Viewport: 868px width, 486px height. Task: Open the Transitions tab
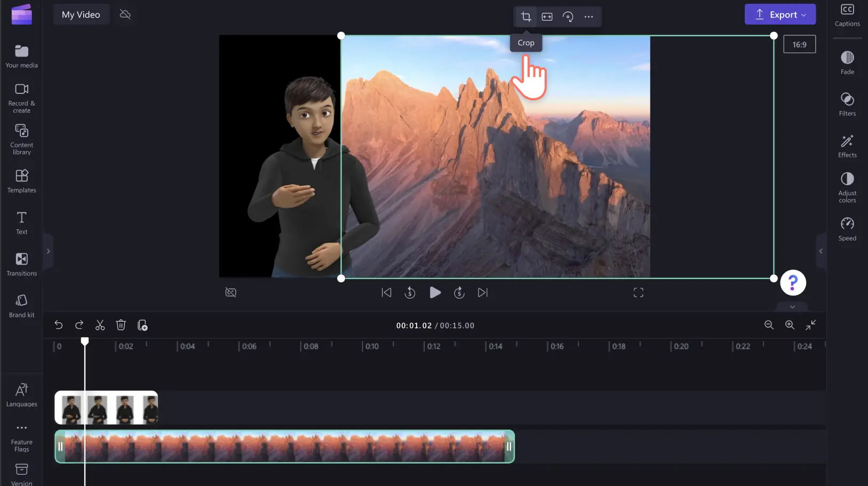click(22, 265)
